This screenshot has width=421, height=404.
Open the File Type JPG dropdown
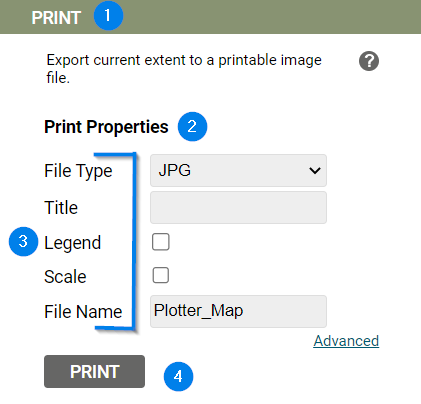click(238, 170)
